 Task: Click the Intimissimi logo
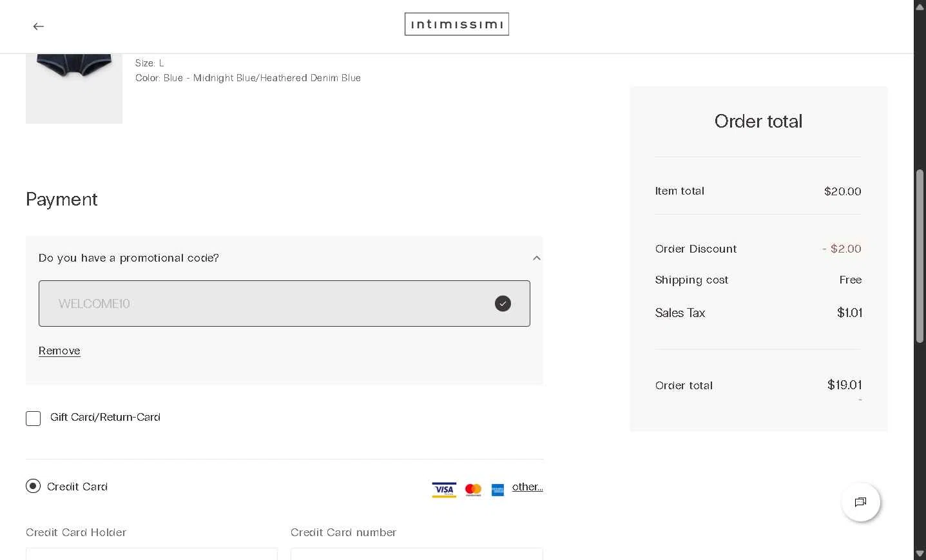456,24
